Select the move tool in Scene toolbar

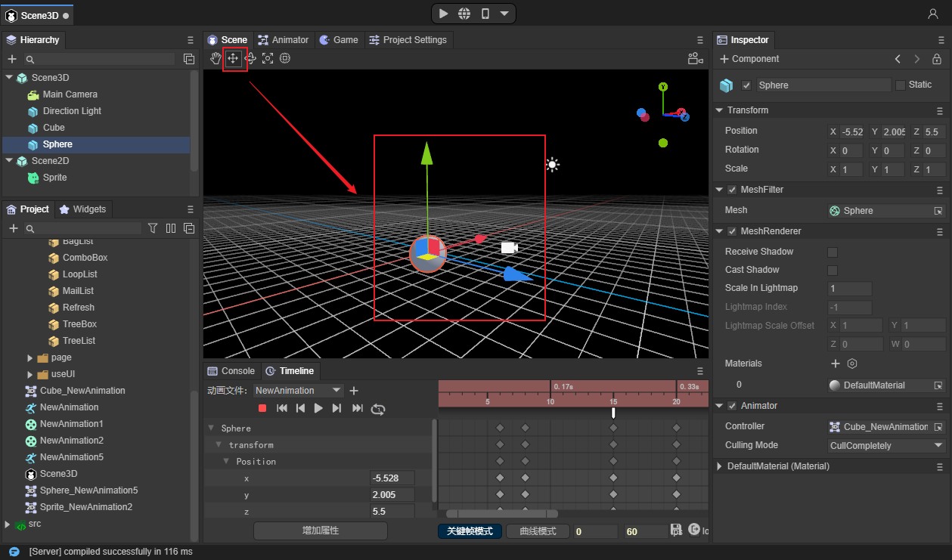233,58
